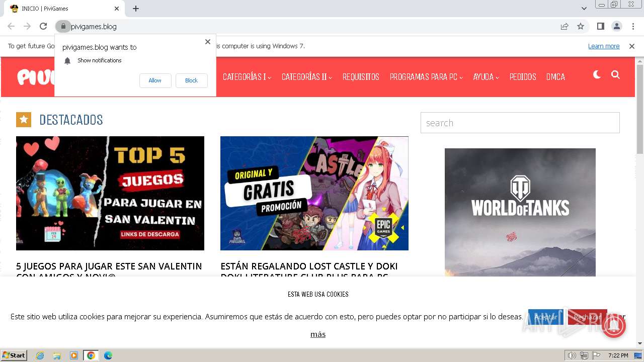
Task: Bookmark this page with the star icon
Action: click(x=581, y=26)
